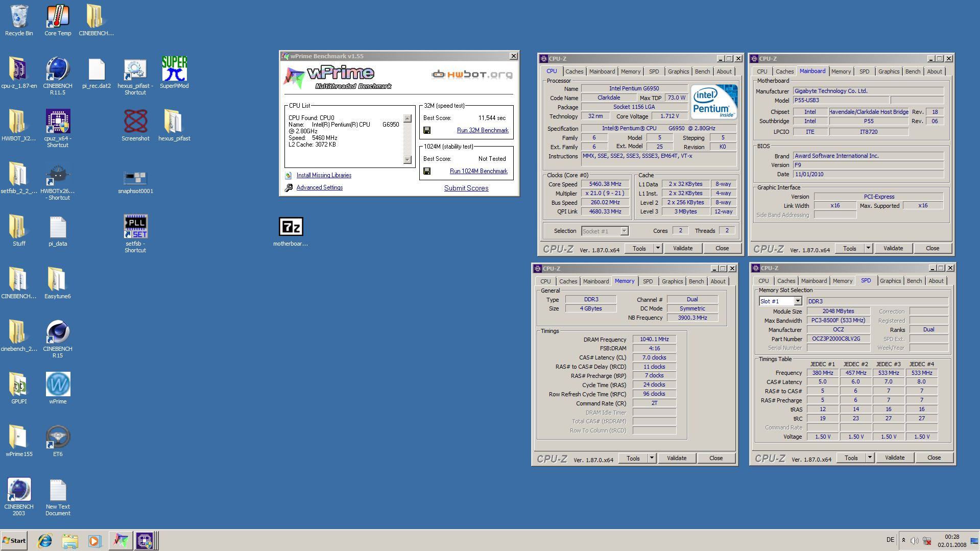
Task: Click the P55-USB3 model field
Action: point(841,101)
